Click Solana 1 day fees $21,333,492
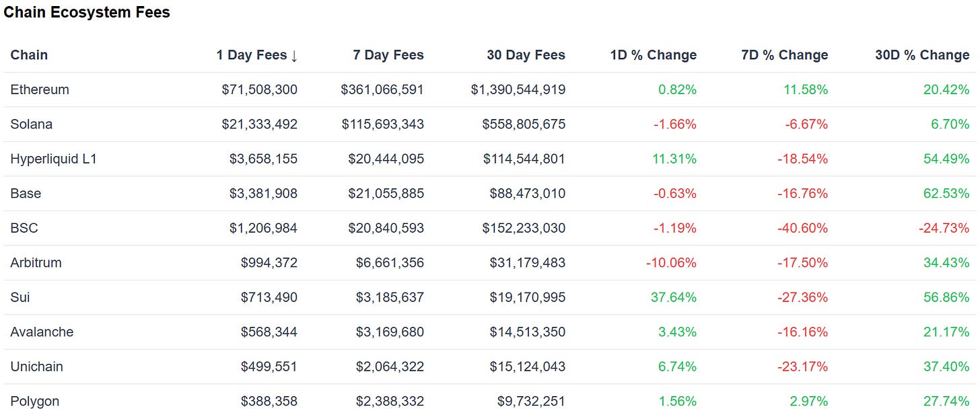Image resolution: width=980 pixels, height=417 pixels. (260, 124)
